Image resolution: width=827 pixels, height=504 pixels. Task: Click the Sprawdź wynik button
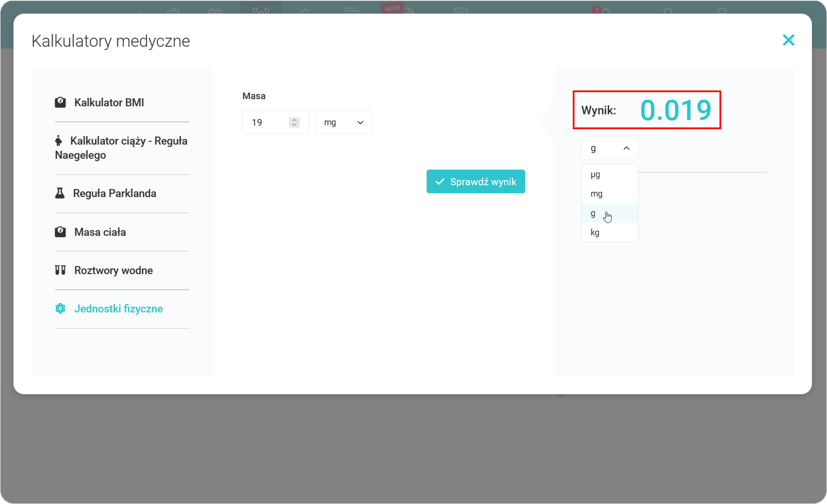(x=476, y=182)
